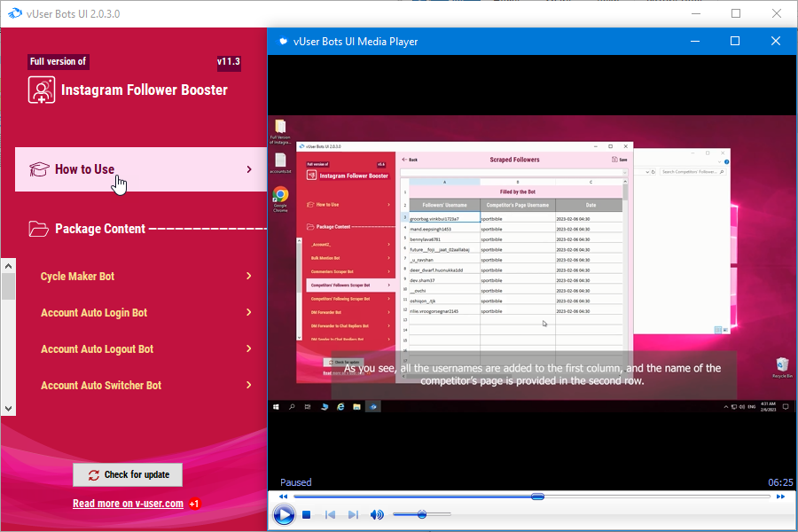Viewport: 798px width, 532px height.
Task: Skip to the next track
Action: [x=353, y=514]
